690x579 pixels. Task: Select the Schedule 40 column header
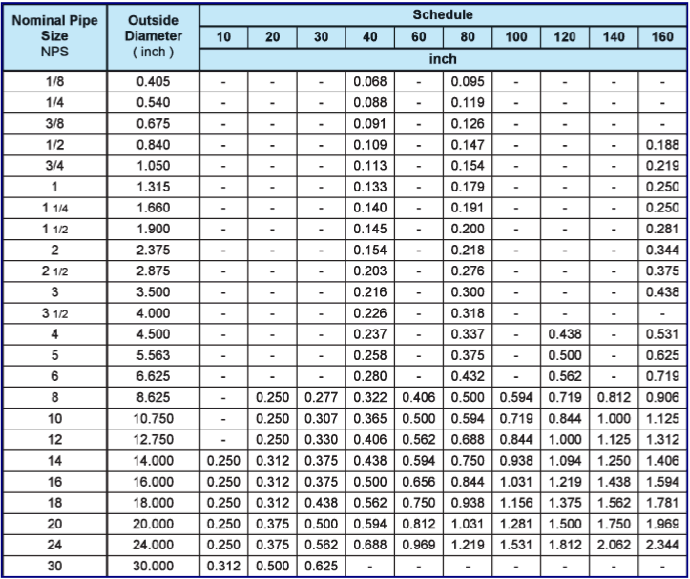(x=370, y=37)
